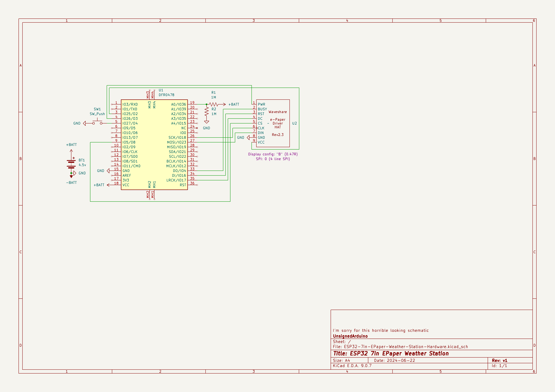Select the 4.5v battery value label

(x=82, y=165)
